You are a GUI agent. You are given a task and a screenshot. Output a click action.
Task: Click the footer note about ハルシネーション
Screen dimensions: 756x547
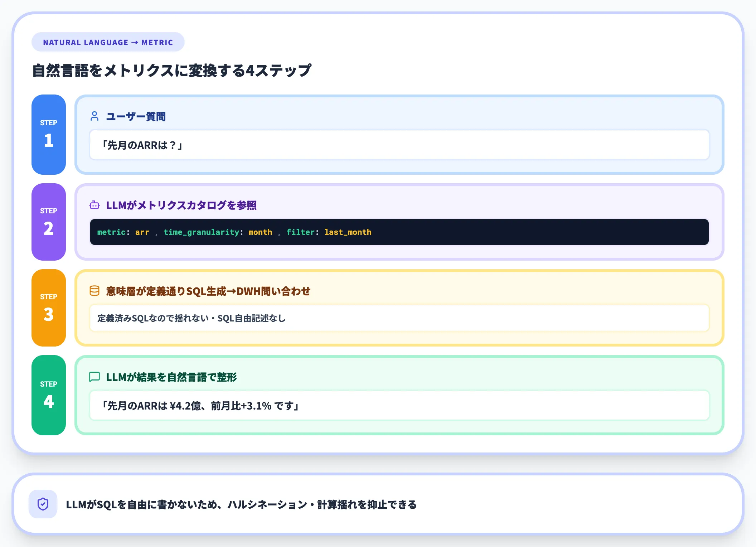pos(241,504)
